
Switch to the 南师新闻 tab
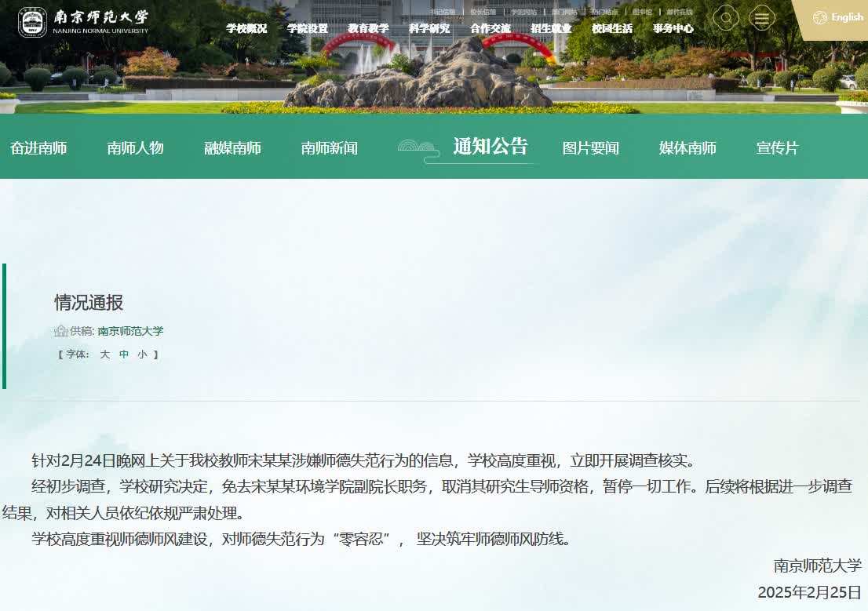329,148
